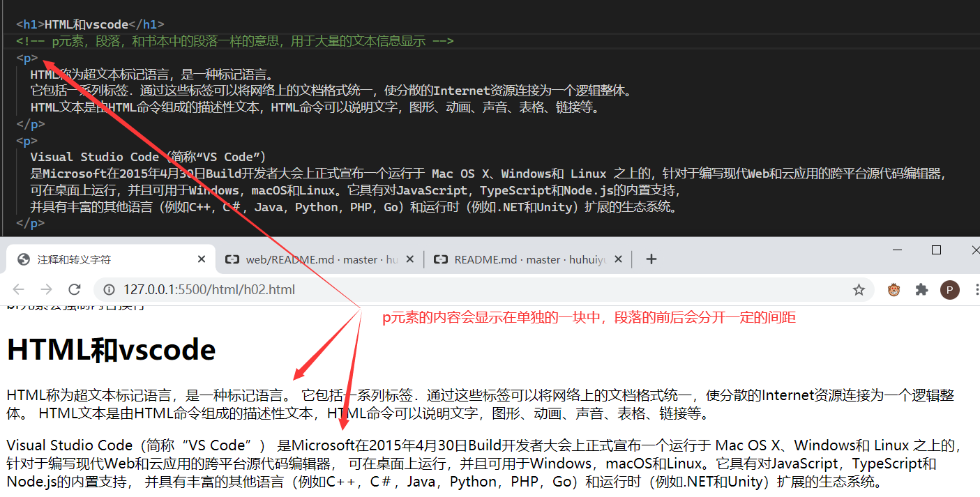Open the Extensions puzzle piece menu
The width and height of the screenshot is (980, 497).
click(x=921, y=290)
